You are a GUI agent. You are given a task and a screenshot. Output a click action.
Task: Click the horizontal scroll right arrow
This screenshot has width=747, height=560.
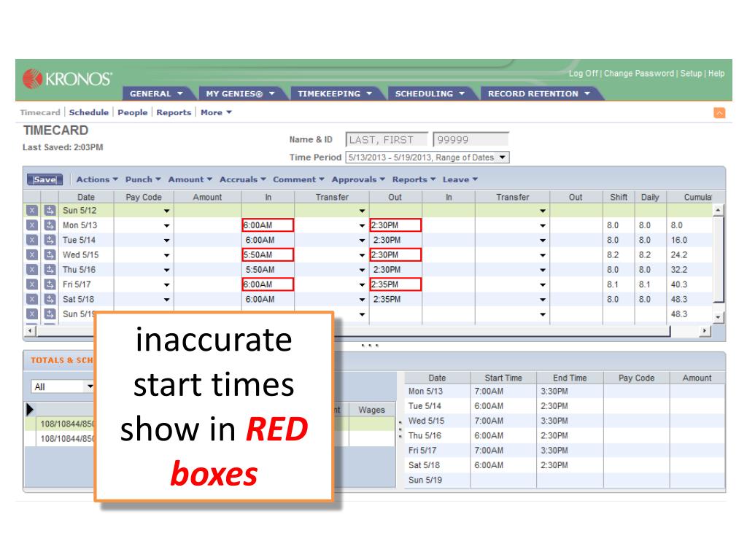[705, 330]
